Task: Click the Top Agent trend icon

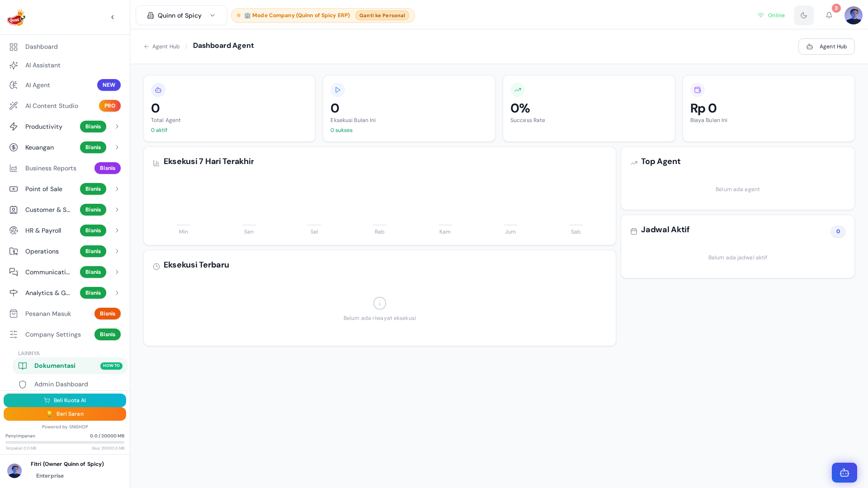Action: point(634,163)
